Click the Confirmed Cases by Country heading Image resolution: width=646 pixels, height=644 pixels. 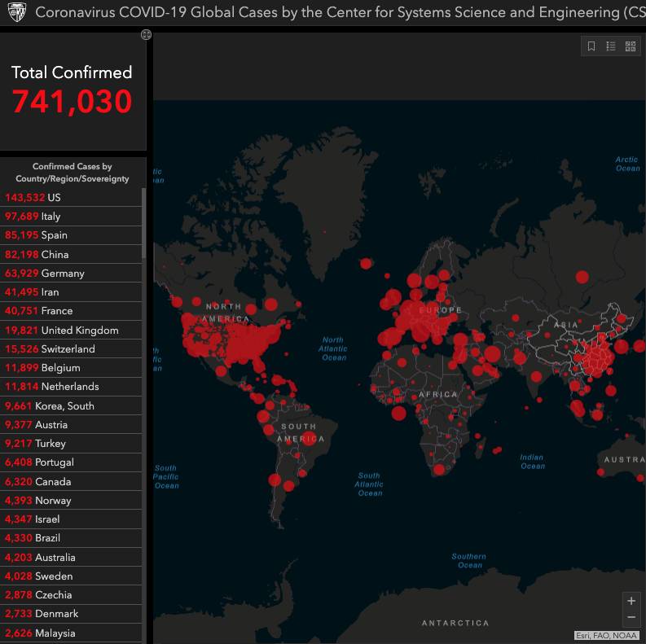click(73, 173)
